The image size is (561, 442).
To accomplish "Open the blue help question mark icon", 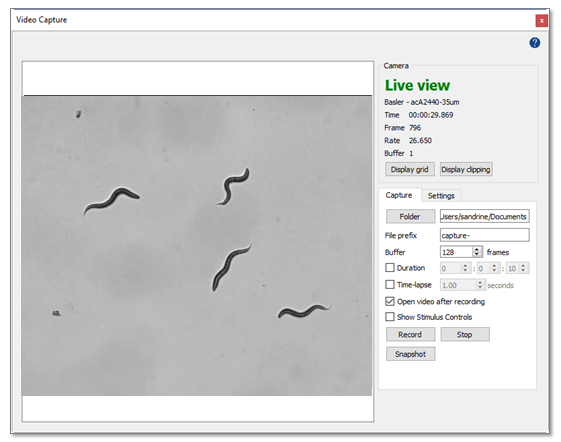I will coord(535,43).
